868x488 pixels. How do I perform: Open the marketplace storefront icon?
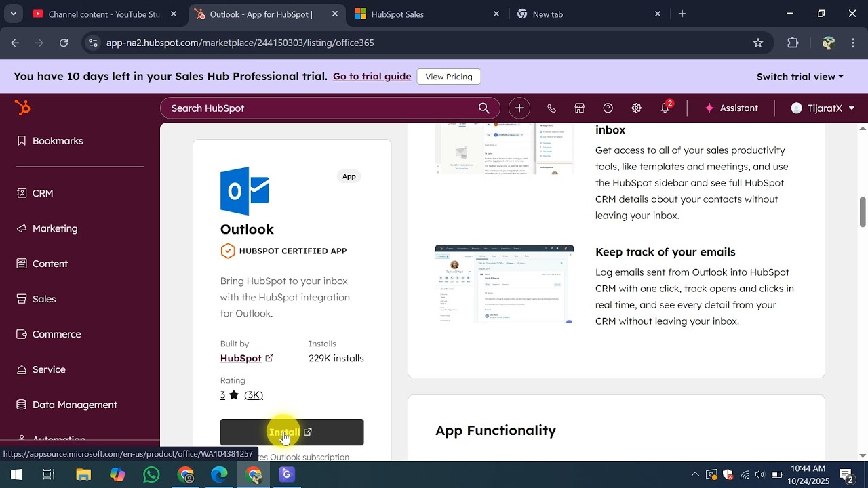coord(580,108)
